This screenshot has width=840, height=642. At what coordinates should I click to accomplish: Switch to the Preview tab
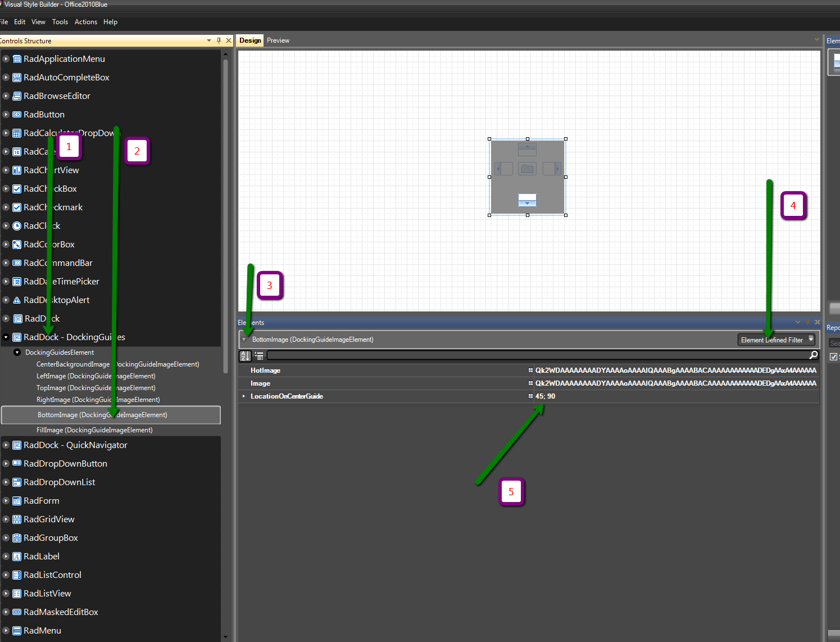tap(278, 40)
